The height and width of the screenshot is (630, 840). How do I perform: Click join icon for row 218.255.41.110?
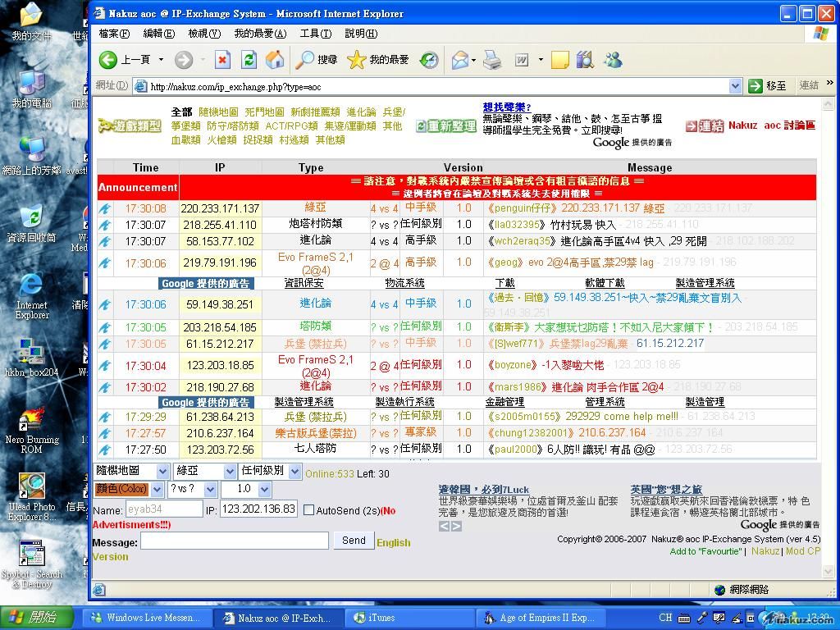[x=105, y=225]
